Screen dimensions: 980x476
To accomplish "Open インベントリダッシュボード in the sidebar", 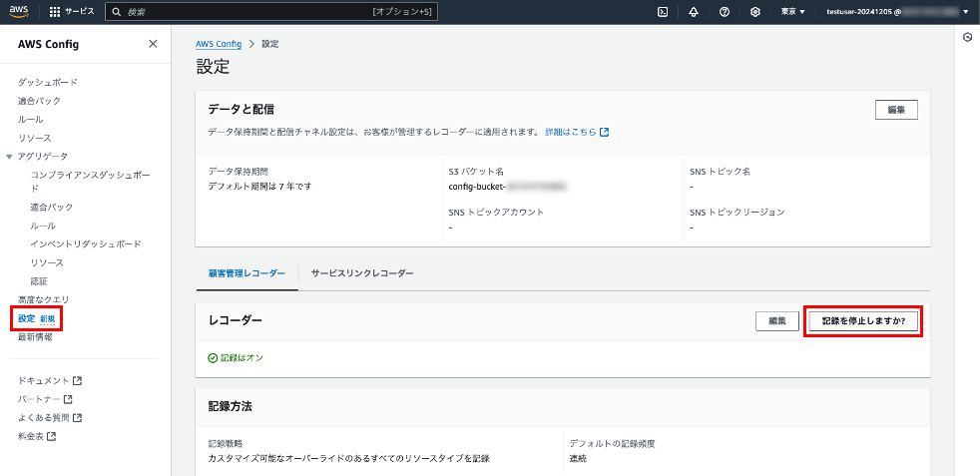I will pos(86,244).
